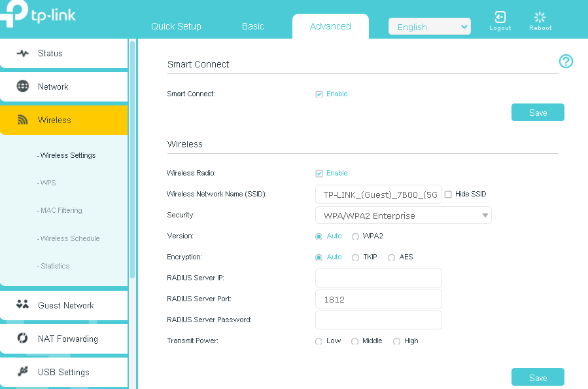Click the NAT Forwarding arrows icon
This screenshot has height=389, width=588.
[23, 339]
